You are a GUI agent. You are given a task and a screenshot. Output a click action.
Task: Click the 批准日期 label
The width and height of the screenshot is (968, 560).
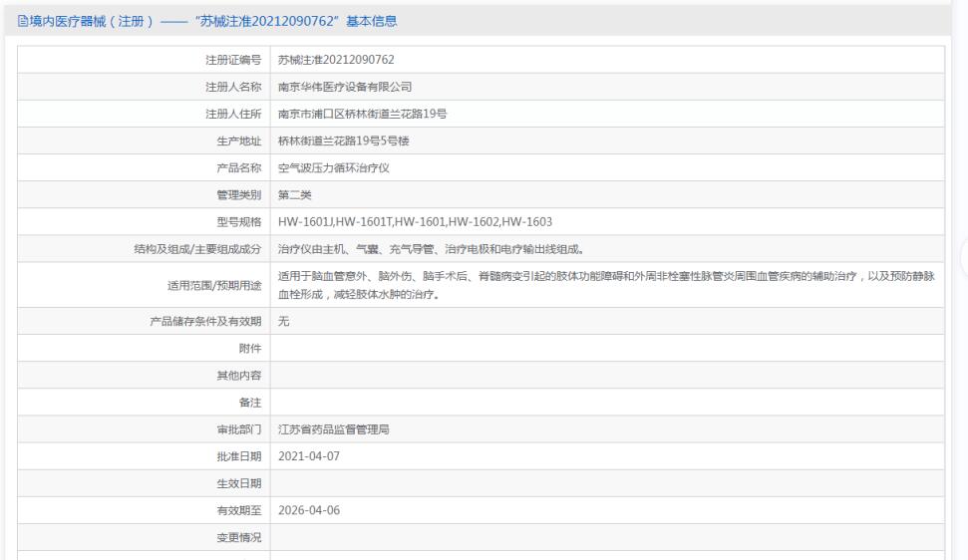pos(239,456)
